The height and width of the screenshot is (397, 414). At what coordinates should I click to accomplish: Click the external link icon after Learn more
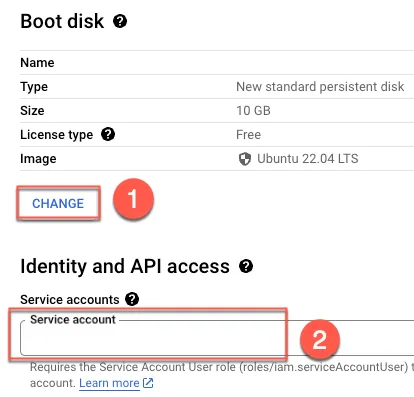148,383
